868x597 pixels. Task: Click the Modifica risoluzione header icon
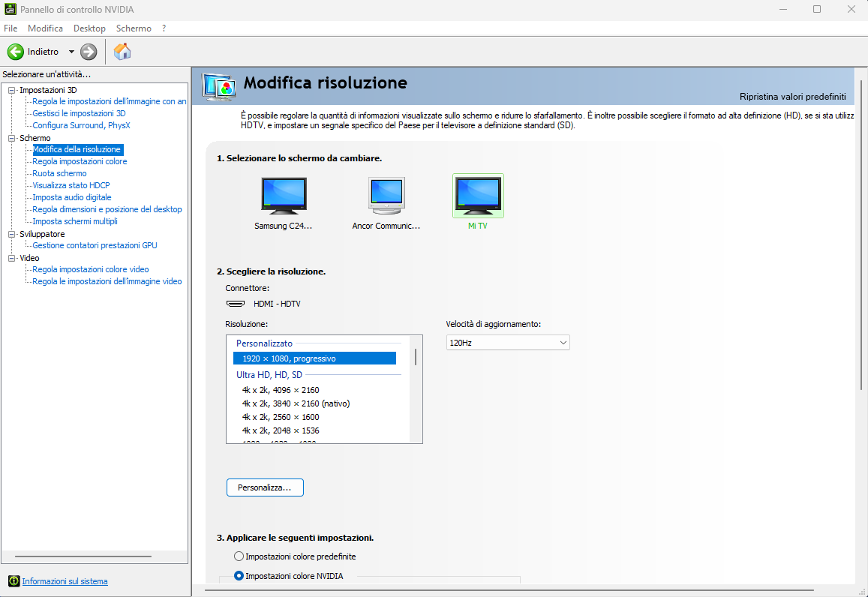pos(218,87)
